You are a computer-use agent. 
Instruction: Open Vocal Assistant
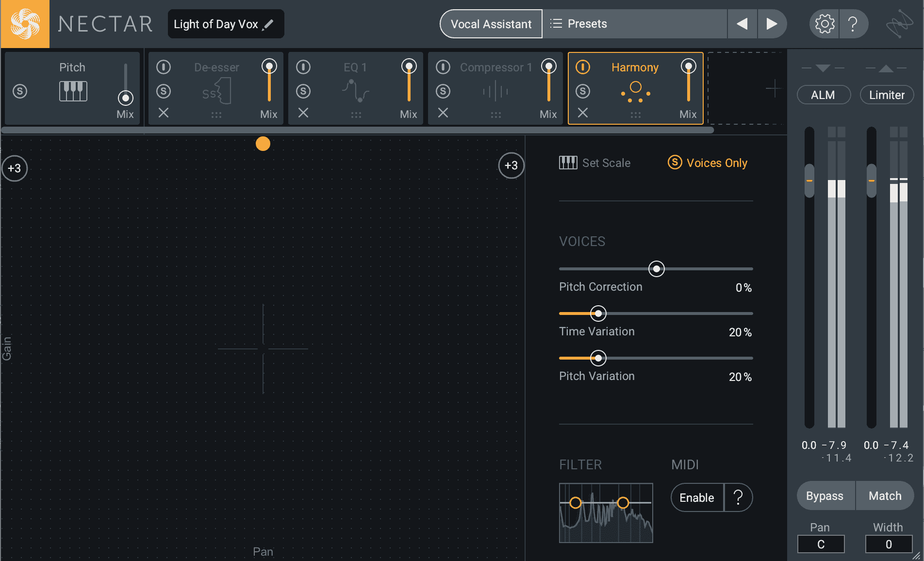[x=491, y=24]
